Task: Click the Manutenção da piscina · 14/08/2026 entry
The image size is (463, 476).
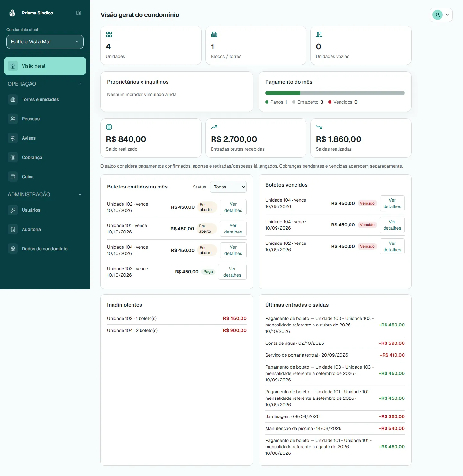Action: click(x=335, y=428)
